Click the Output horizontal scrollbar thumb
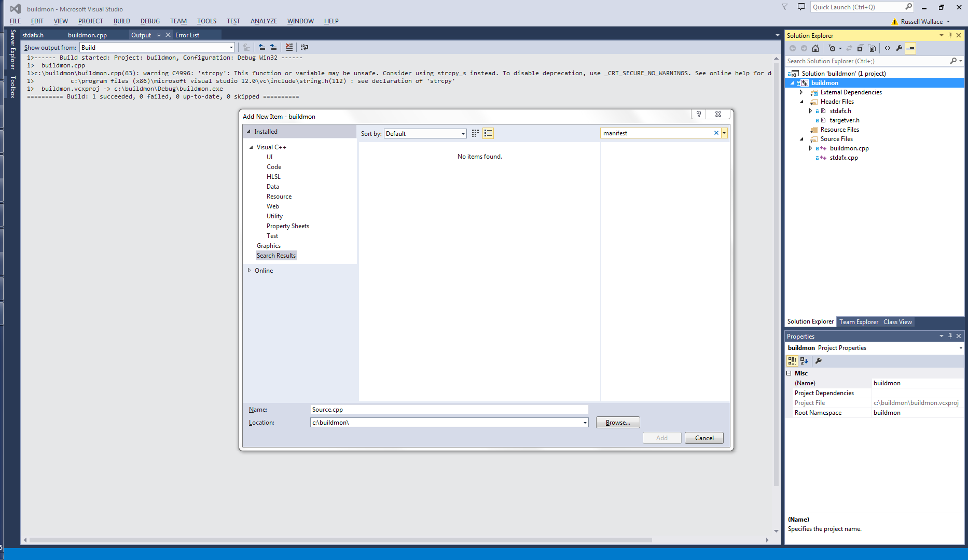This screenshot has width=968, height=560. click(x=340, y=540)
